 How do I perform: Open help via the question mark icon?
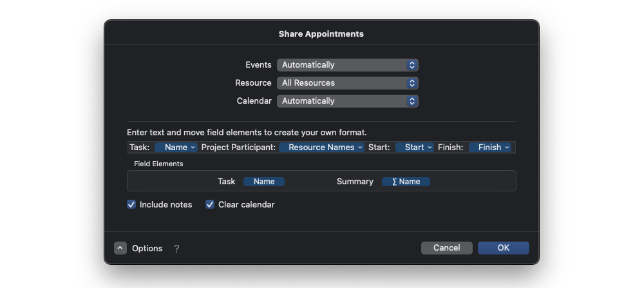tap(176, 249)
